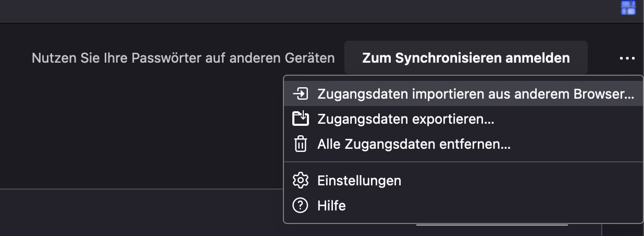Select Alle Zugangsdaten entfernen entry
This screenshot has width=644, height=236.
click(414, 144)
